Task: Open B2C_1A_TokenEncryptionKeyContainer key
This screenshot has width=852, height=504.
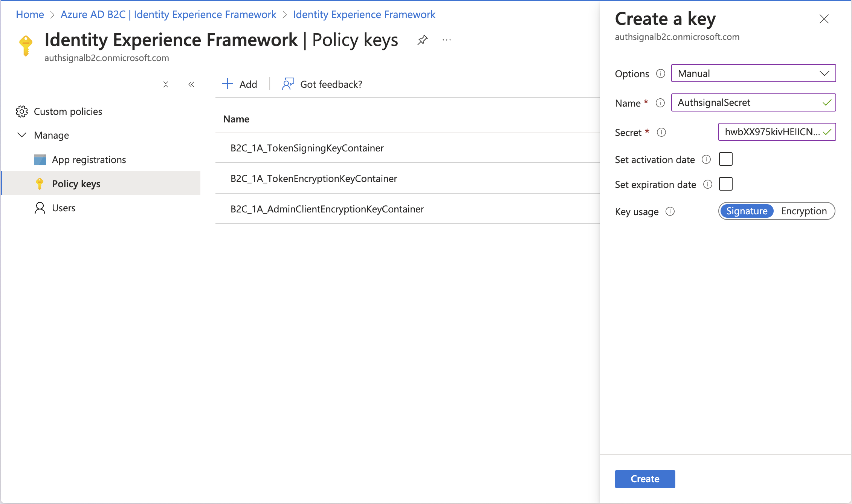Action: (x=314, y=179)
